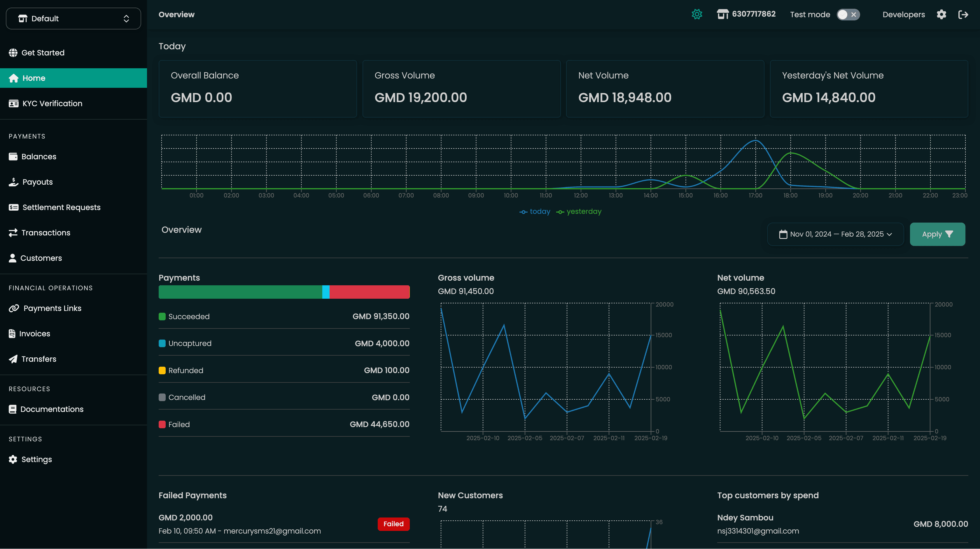Click the Transactions arrows icon
The width and height of the screenshot is (980, 549).
click(13, 232)
